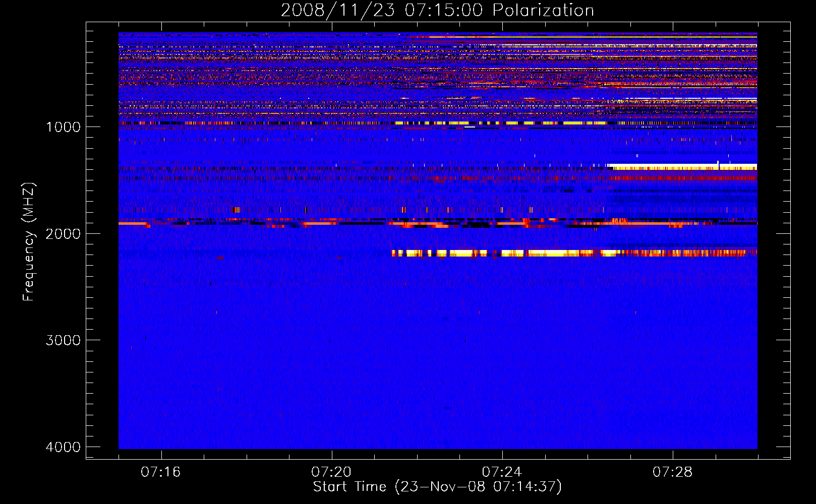The image size is (816, 504).
Task: Click the "Frequency (MHZ)" y-axis label
Action: click(x=29, y=242)
